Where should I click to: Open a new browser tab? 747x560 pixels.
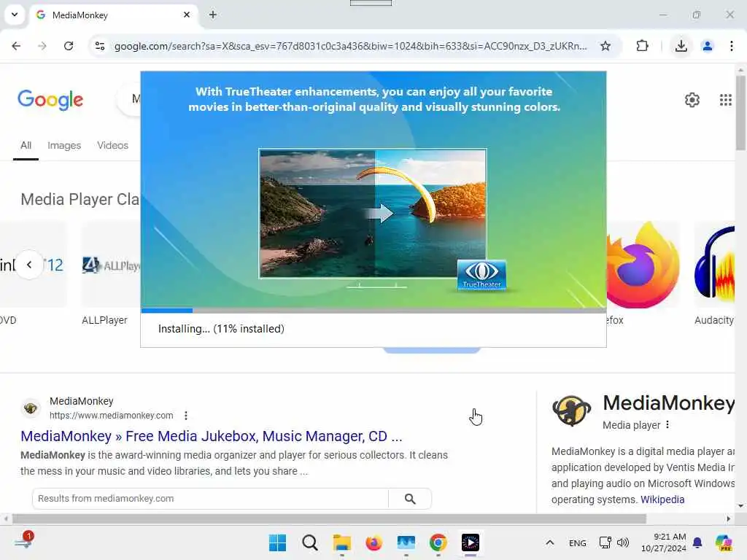click(x=213, y=15)
